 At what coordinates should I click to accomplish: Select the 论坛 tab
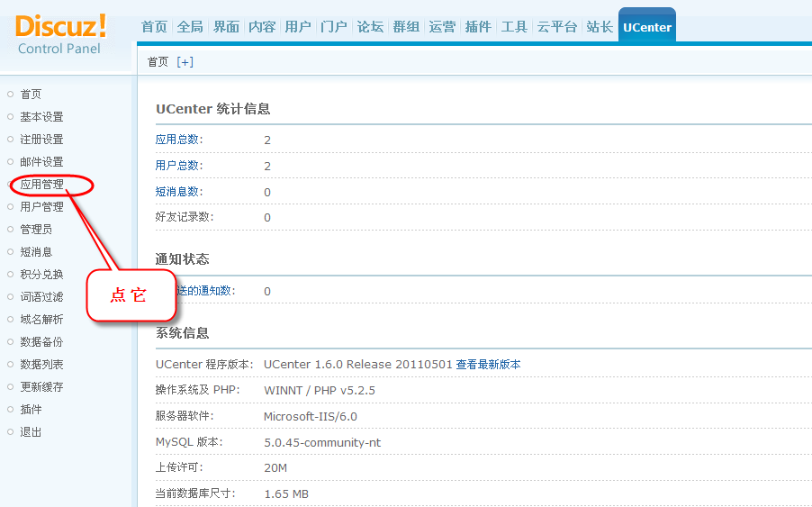[370, 27]
